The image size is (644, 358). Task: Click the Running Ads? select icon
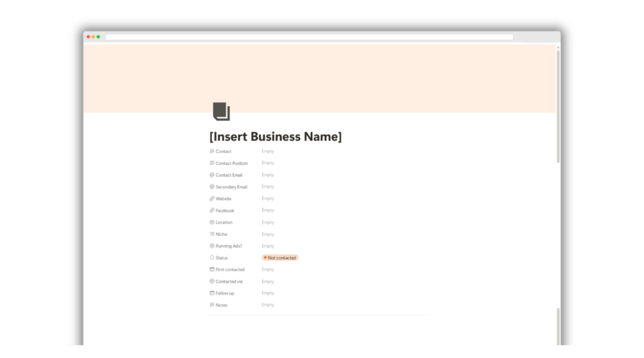(212, 246)
